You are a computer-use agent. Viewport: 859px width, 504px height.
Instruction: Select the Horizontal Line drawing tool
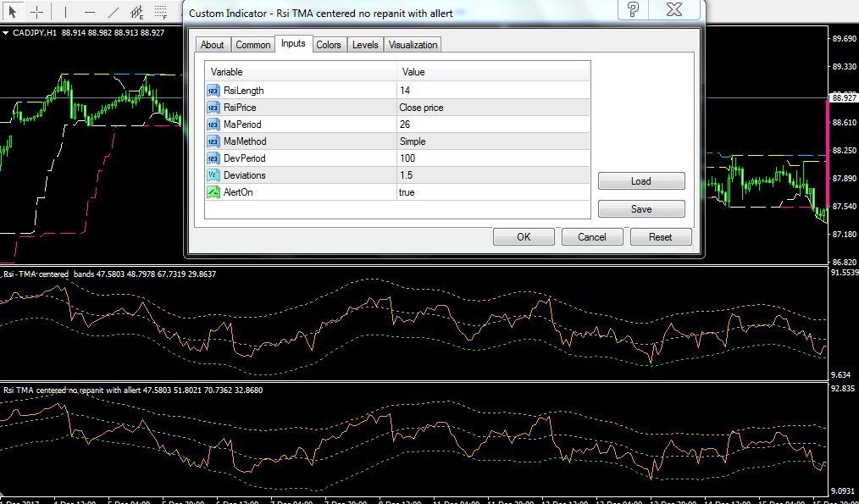point(91,11)
